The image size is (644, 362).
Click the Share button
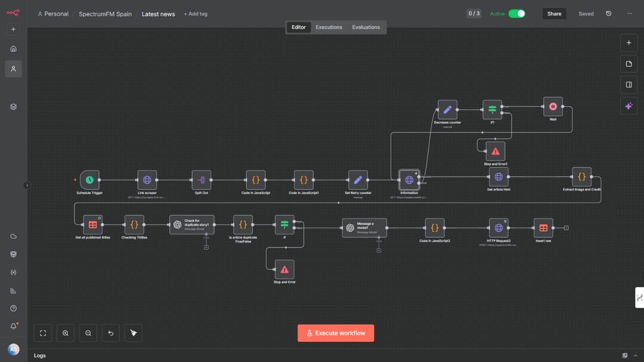coord(554,14)
